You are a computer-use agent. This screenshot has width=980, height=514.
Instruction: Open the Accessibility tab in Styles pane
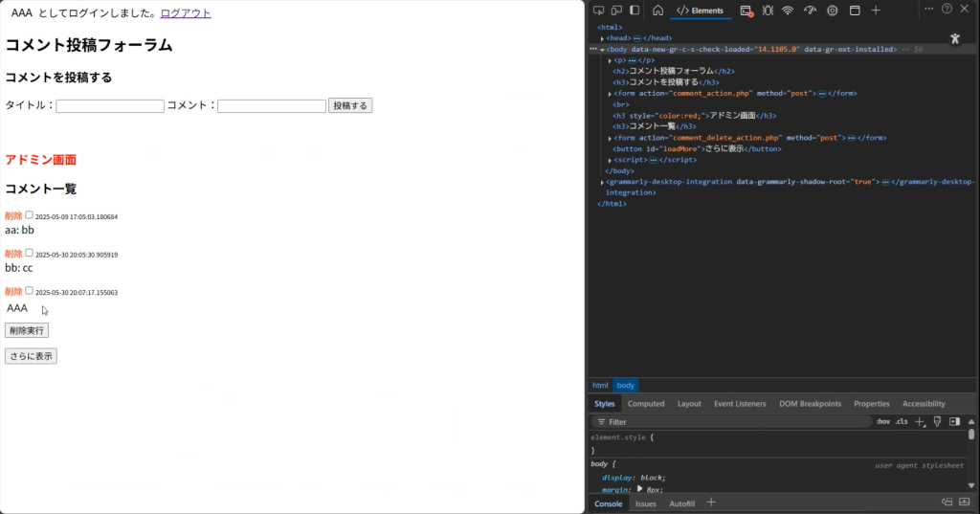coord(924,404)
